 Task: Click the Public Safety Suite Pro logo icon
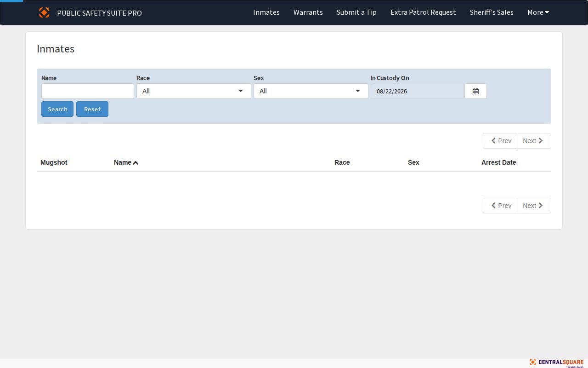click(44, 12)
